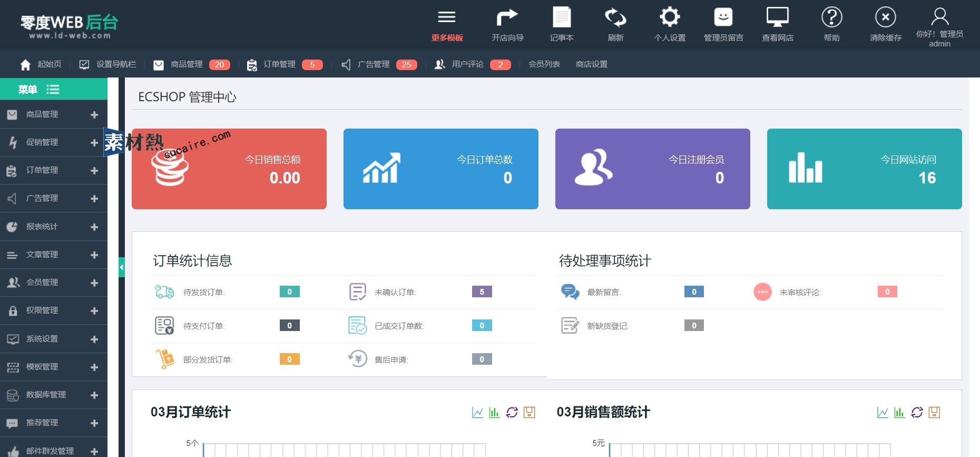Open the 商店设置 link
This screenshot has width=980, height=457.
click(592, 64)
